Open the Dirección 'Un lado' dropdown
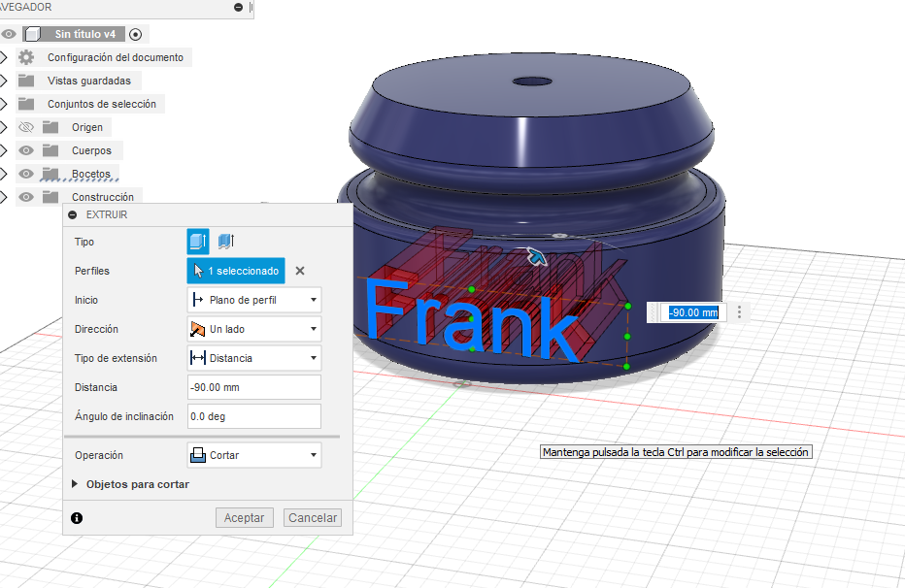The width and height of the screenshot is (905, 588). click(x=254, y=329)
